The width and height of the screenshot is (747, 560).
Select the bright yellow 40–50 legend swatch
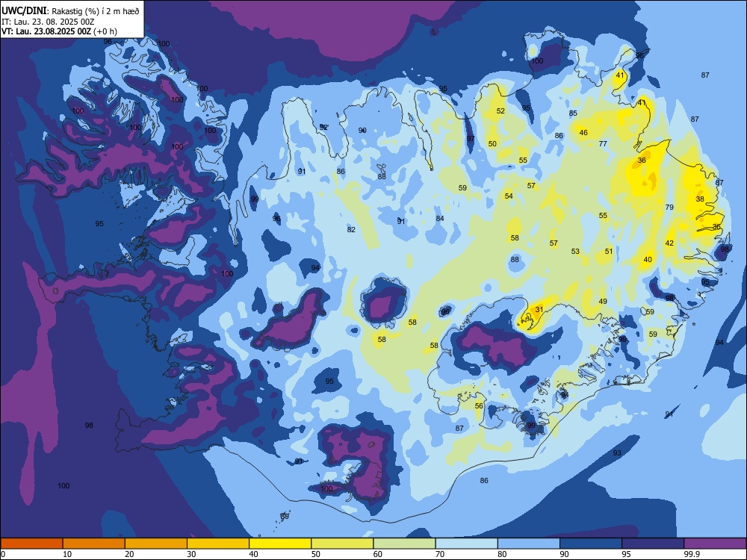coord(280,544)
